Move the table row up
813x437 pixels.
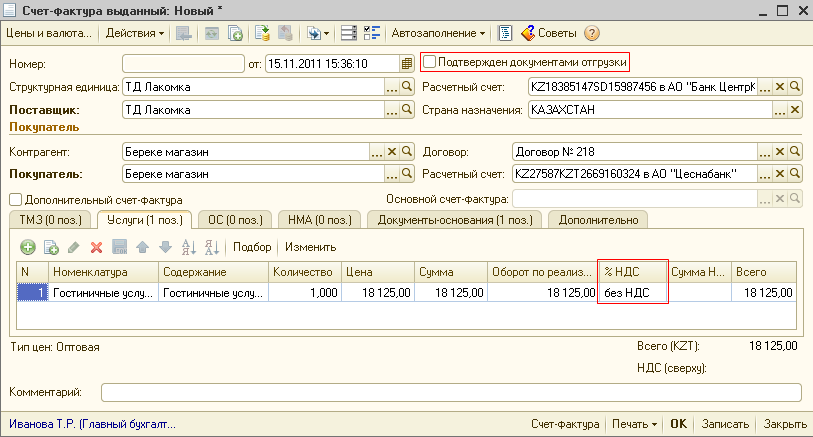(142, 247)
